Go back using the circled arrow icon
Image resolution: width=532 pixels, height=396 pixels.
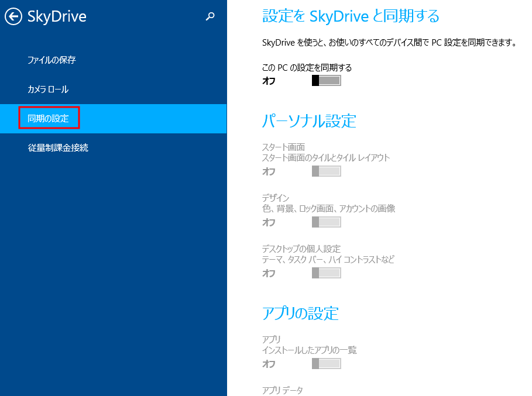click(13, 17)
